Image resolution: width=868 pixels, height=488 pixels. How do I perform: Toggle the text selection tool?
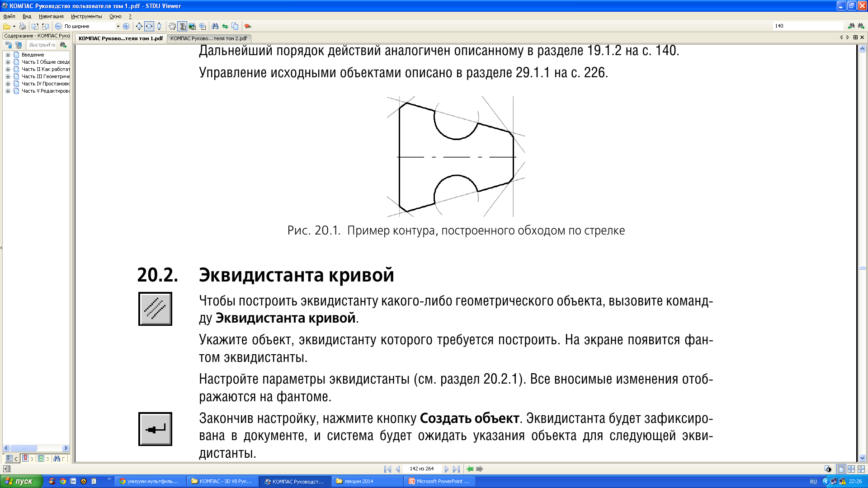pyautogui.click(x=182, y=26)
